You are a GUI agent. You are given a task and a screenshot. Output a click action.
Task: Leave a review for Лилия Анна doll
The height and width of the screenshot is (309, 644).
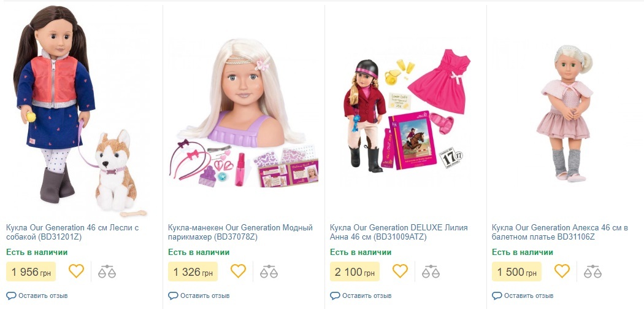pos(361,295)
